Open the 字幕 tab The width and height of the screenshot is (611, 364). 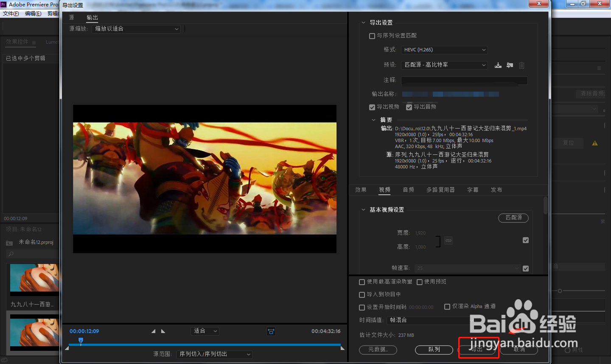[x=473, y=190]
